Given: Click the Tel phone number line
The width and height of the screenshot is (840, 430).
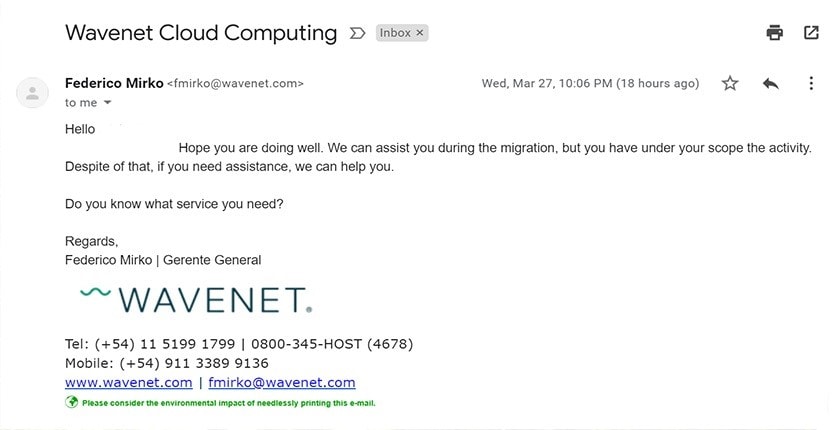Looking at the screenshot, I should tap(239, 344).
